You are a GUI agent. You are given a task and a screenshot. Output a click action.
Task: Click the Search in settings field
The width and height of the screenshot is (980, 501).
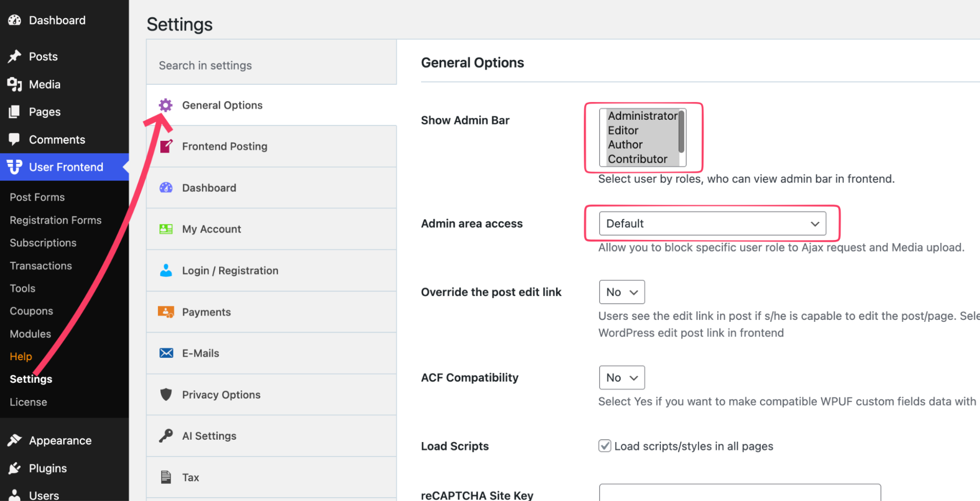(x=272, y=65)
